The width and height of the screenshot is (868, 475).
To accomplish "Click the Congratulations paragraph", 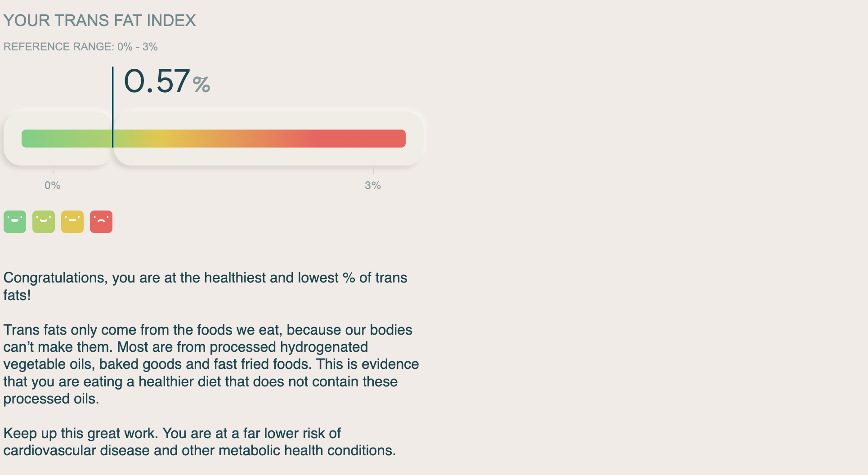I will coord(205,286).
